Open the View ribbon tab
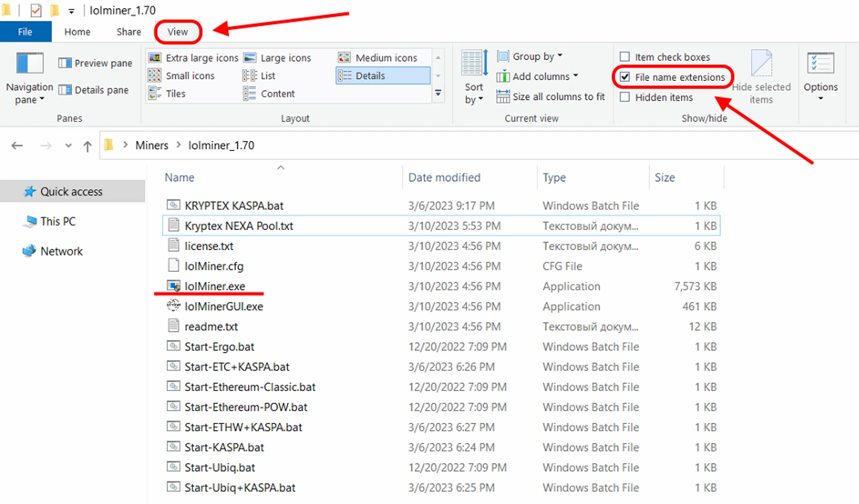The height and width of the screenshot is (504, 859). pyautogui.click(x=177, y=32)
